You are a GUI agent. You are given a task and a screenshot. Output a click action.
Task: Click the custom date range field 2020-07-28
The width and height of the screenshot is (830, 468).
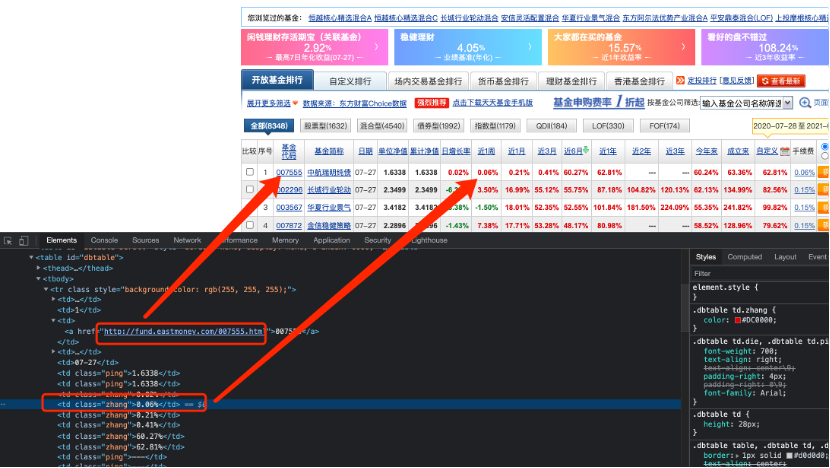790,126
